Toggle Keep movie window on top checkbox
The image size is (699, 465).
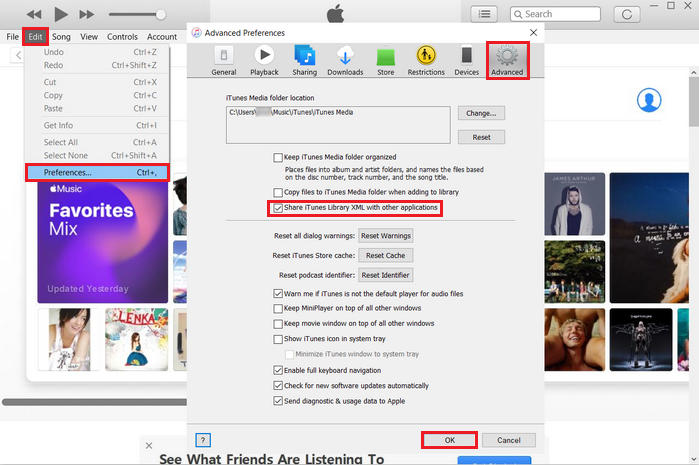click(x=278, y=324)
